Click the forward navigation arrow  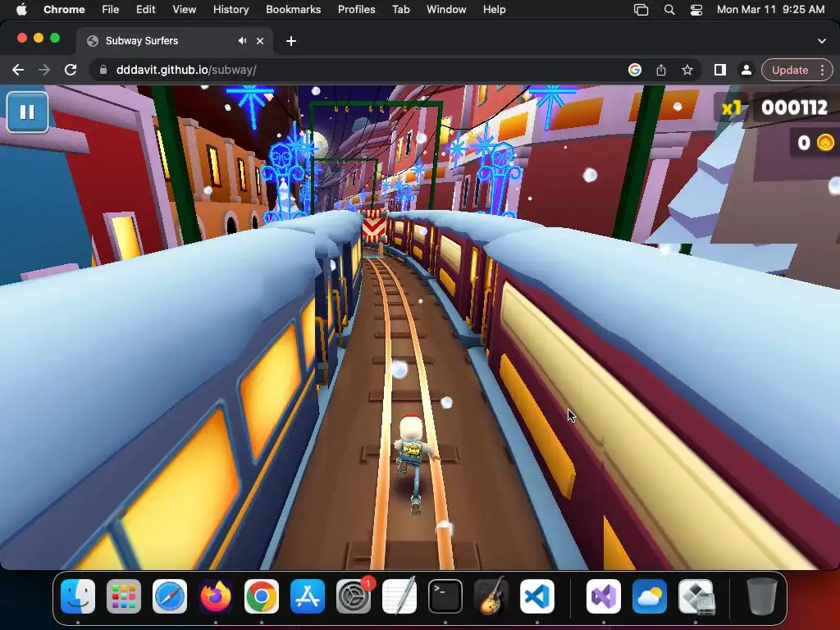[x=44, y=71]
